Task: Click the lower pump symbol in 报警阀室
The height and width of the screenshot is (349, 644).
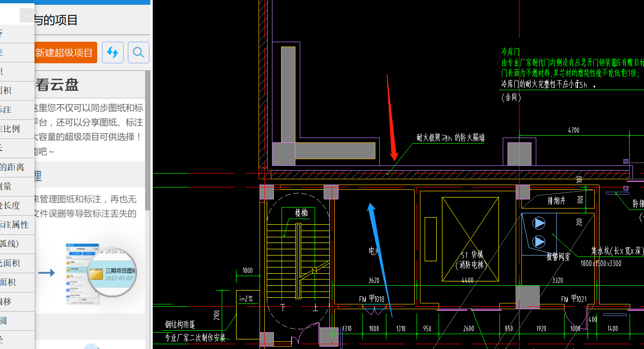Action: pyautogui.click(x=540, y=241)
